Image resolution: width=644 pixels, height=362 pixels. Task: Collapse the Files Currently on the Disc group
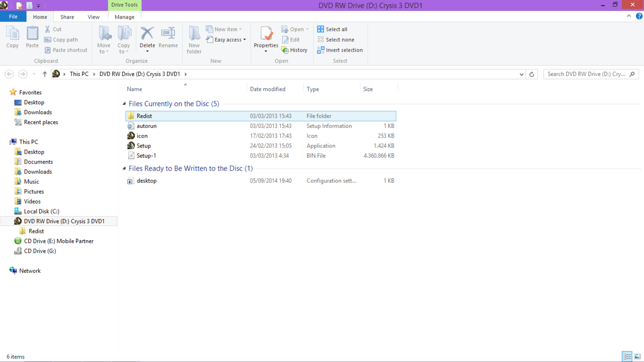point(125,104)
